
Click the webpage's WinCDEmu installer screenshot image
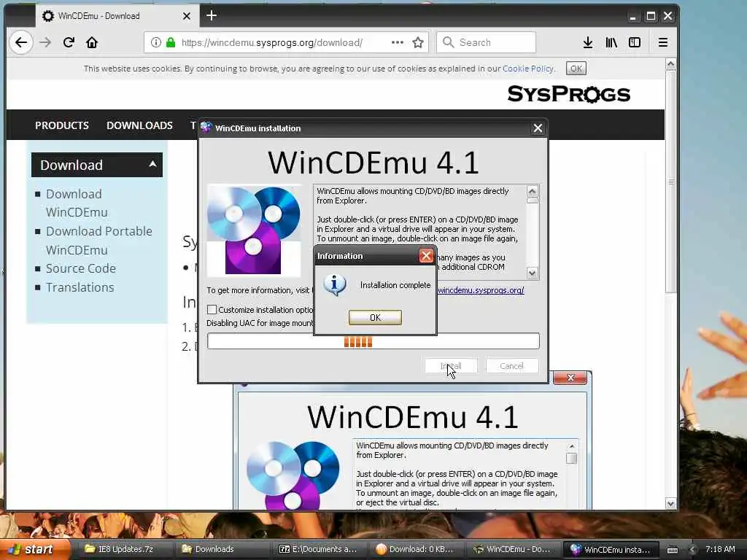pyautogui.click(x=413, y=446)
